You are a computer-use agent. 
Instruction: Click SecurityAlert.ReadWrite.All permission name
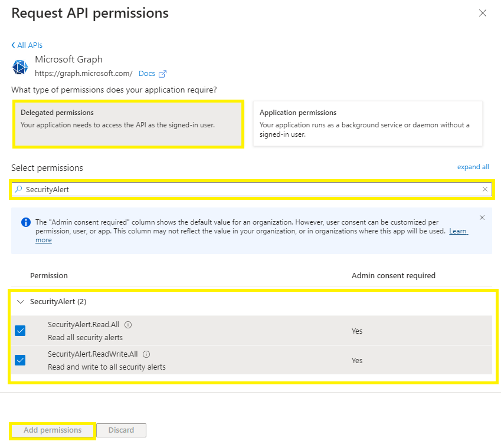coord(93,354)
